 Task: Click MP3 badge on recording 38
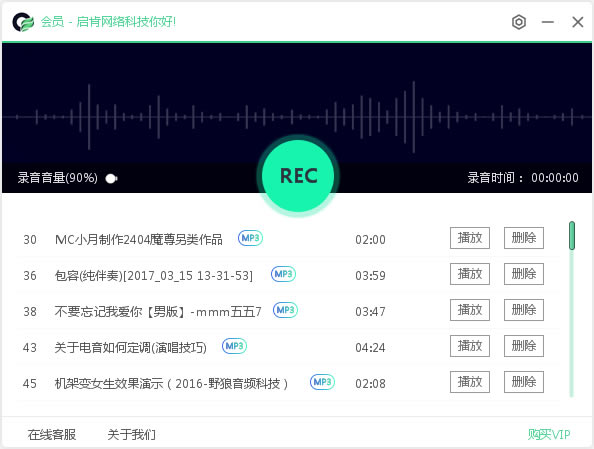[285, 310]
